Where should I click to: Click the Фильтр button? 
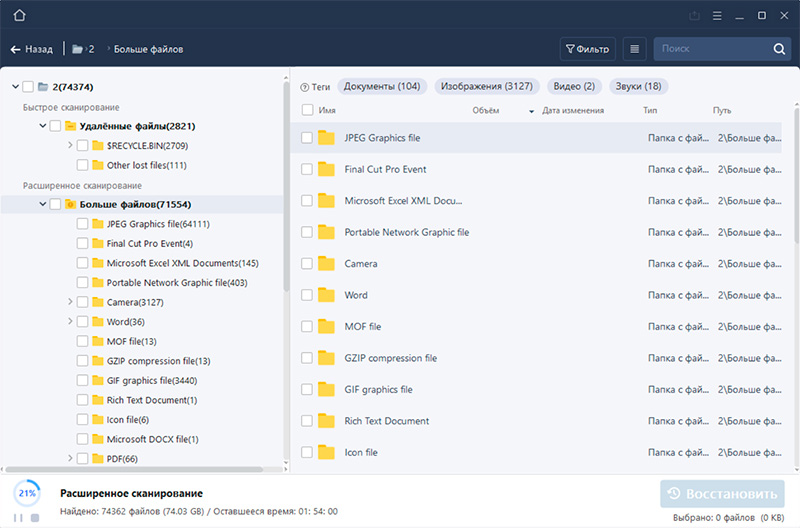click(587, 48)
